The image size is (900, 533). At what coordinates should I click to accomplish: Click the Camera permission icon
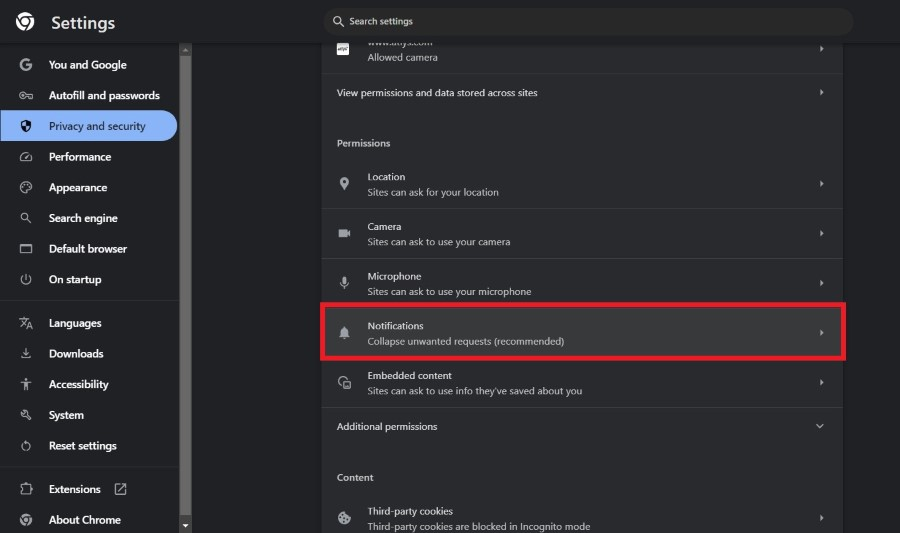click(344, 233)
